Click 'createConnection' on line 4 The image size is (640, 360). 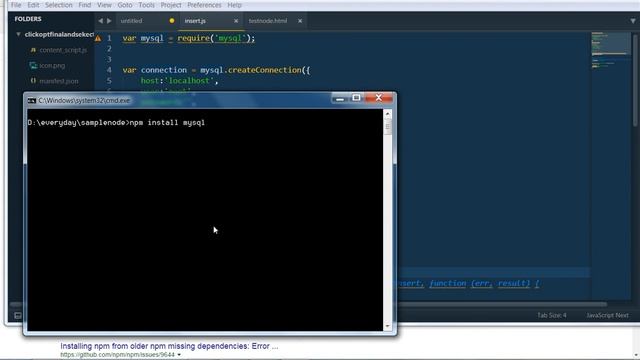pyautogui.click(x=264, y=70)
